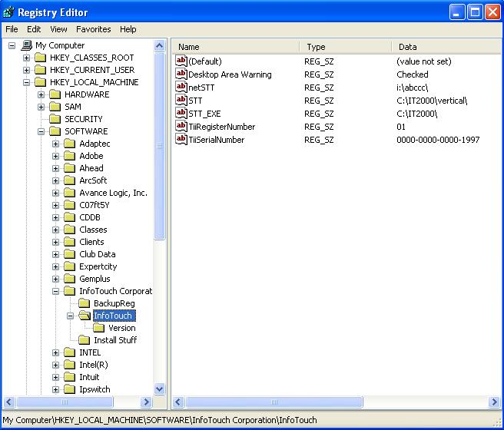Click tree pane scroll down arrow
The image size is (504, 430).
(x=160, y=389)
